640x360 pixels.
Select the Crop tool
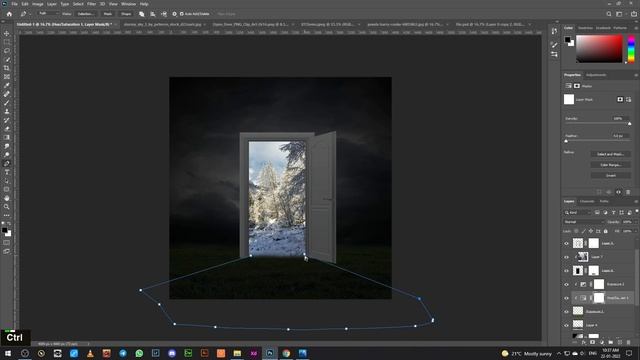click(7, 68)
